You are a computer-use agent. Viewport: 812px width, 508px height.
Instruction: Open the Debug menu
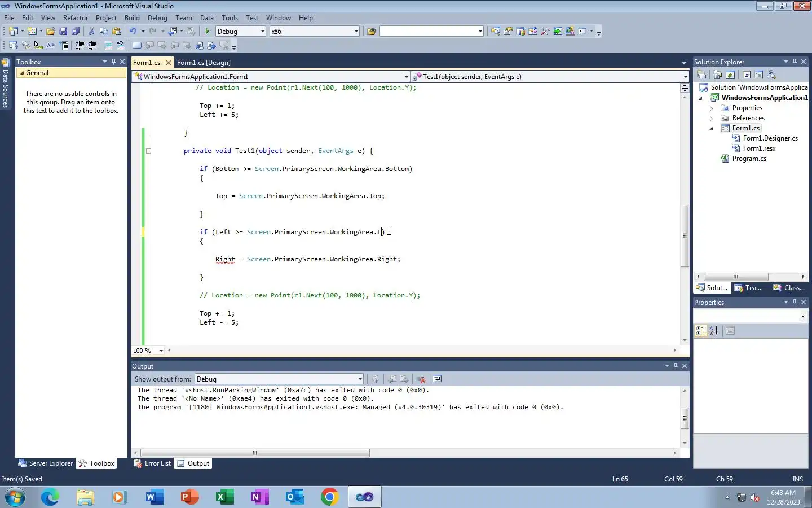click(x=157, y=17)
